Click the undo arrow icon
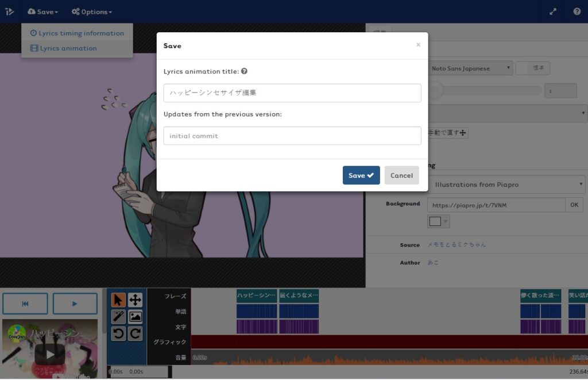 tap(118, 333)
